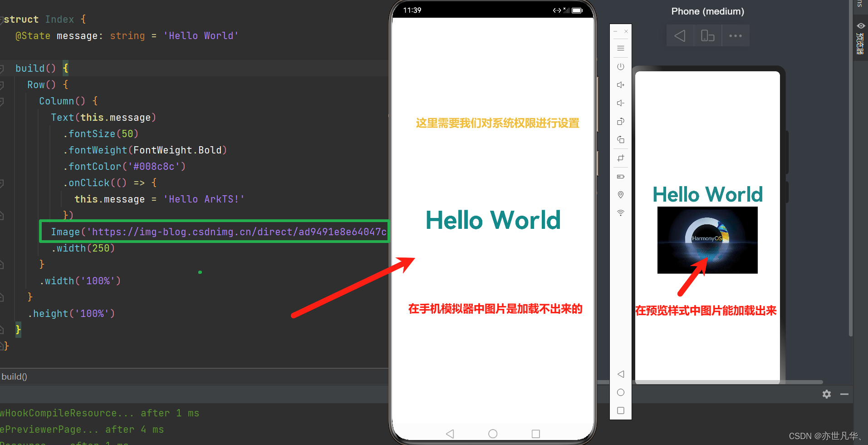Click the HarmonyOS image in previewer

click(x=707, y=240)
